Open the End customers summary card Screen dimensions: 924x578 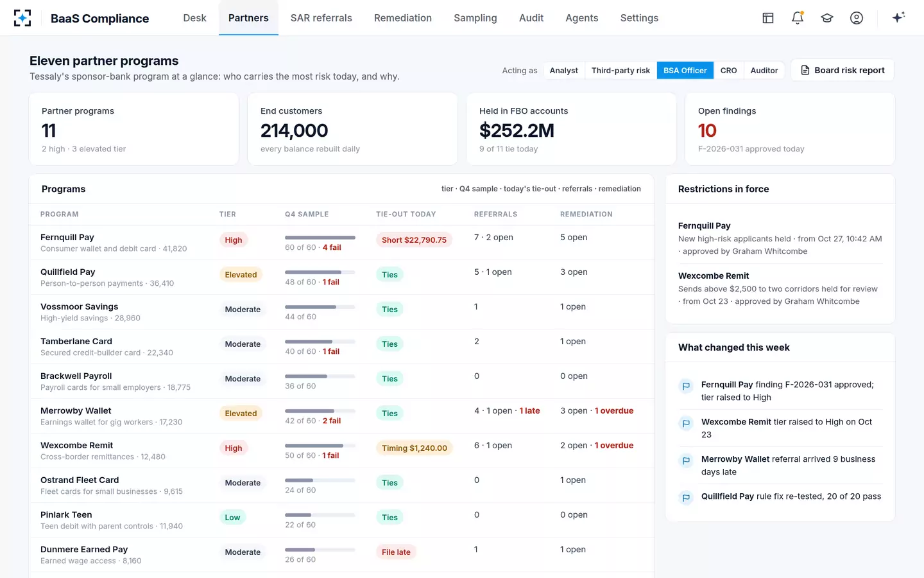coord(352,129)
